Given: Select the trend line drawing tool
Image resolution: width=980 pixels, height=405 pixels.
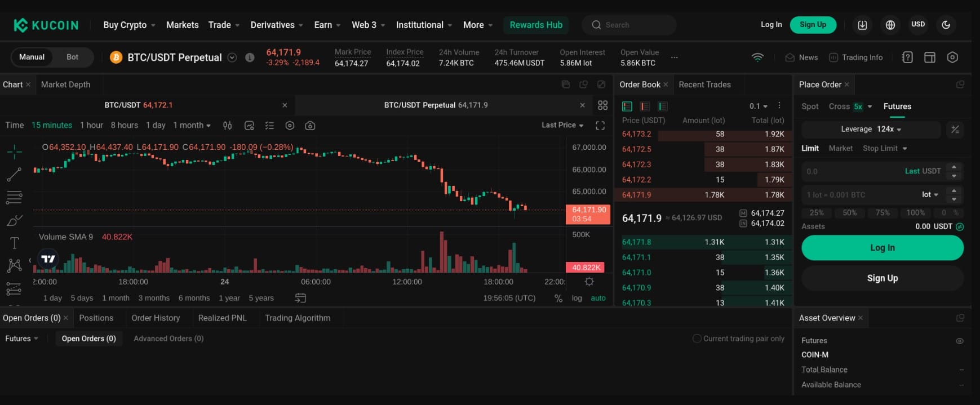Looking at the screenshot, I should (x=14, y=175).
